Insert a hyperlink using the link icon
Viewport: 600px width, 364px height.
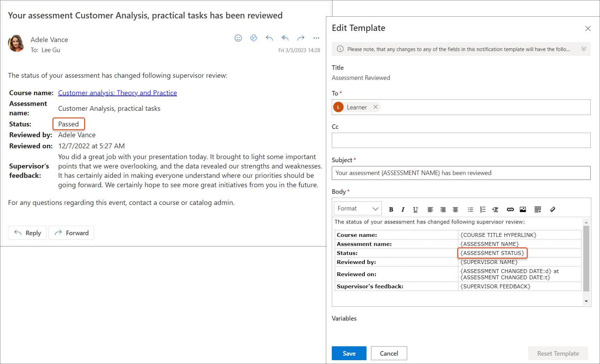[x=510, y=209]
